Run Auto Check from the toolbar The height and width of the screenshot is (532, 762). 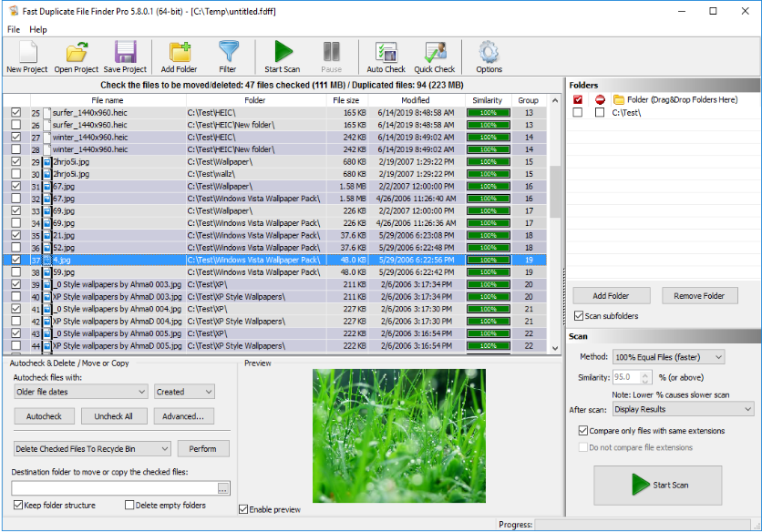(x=386, y=53)
